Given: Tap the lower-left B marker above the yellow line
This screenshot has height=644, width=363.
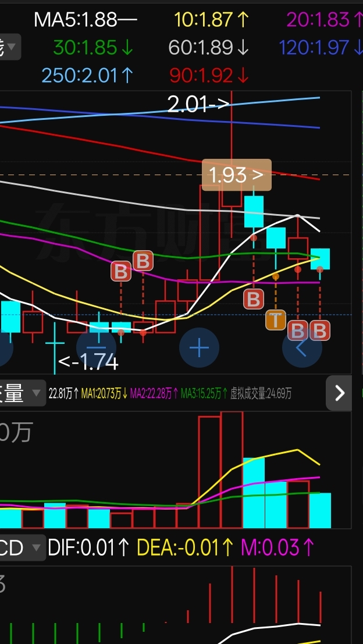Looking at the screenshot, I should [121, 272].
